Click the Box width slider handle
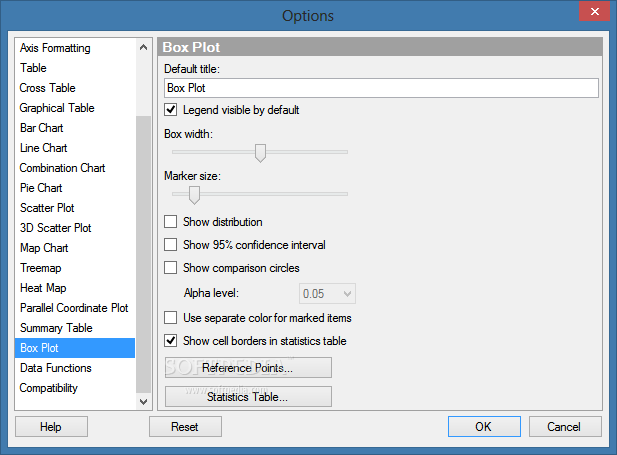Screen dimensions: 617x455 coord(260,153)
